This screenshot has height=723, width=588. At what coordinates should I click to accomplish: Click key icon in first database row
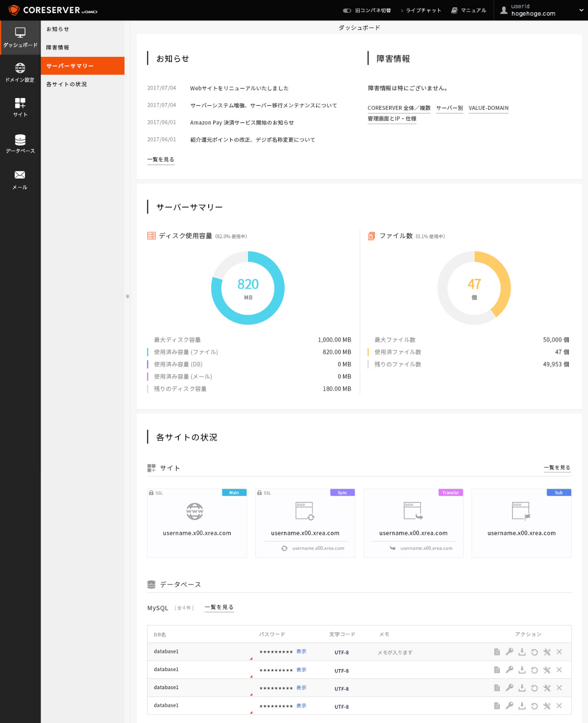click(510, 652)
